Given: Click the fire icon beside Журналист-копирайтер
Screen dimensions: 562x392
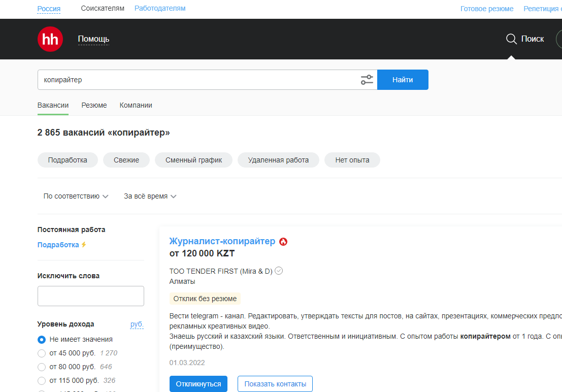Looking at the screenshot, I should coord(283,242).
